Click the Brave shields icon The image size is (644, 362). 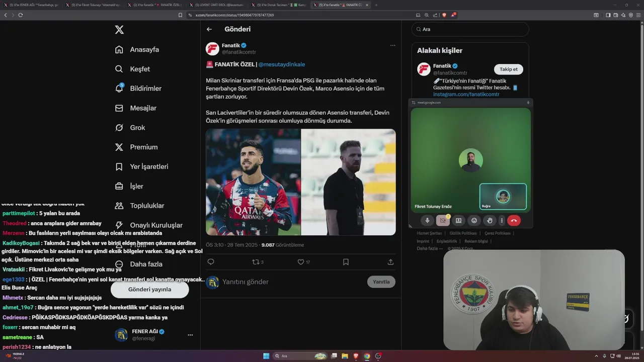click(x=444, y=15)
